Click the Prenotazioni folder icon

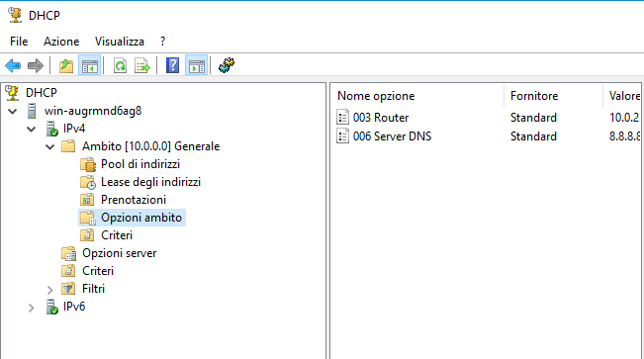[x=87, y=200]
